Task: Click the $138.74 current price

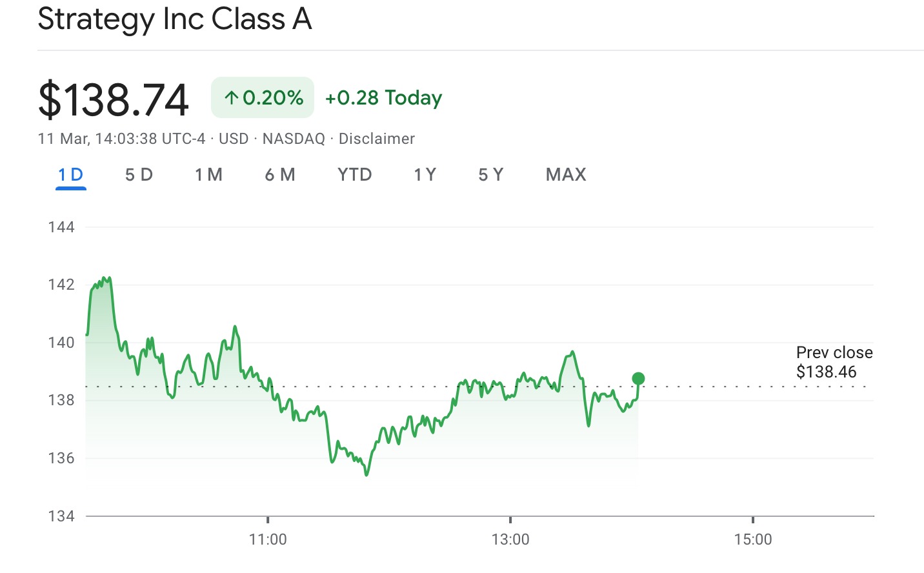Action: 114,99
